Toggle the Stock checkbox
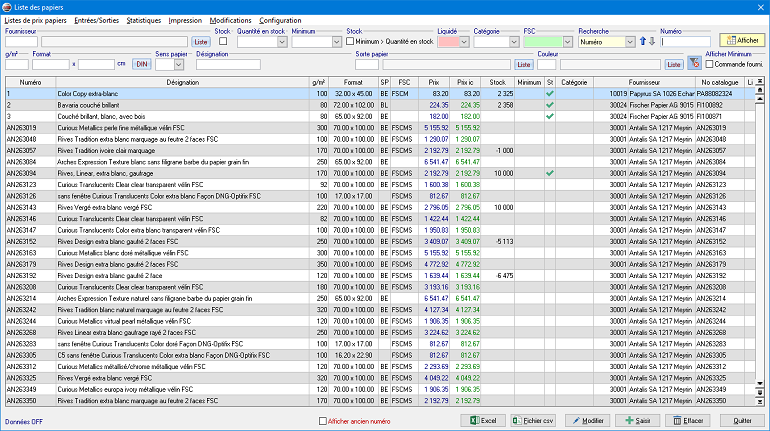 (223, 41)
